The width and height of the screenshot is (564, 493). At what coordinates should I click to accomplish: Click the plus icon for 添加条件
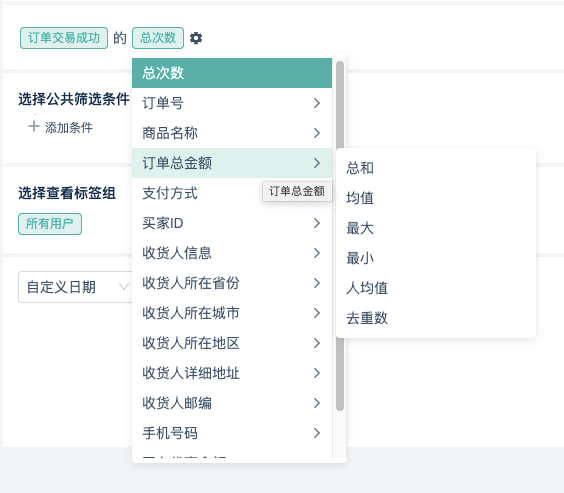(x=33, y=127)
